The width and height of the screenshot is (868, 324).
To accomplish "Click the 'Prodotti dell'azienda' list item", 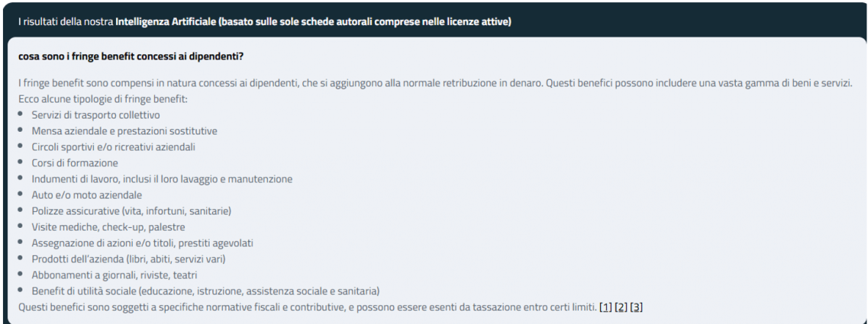I will coord(128,259).
